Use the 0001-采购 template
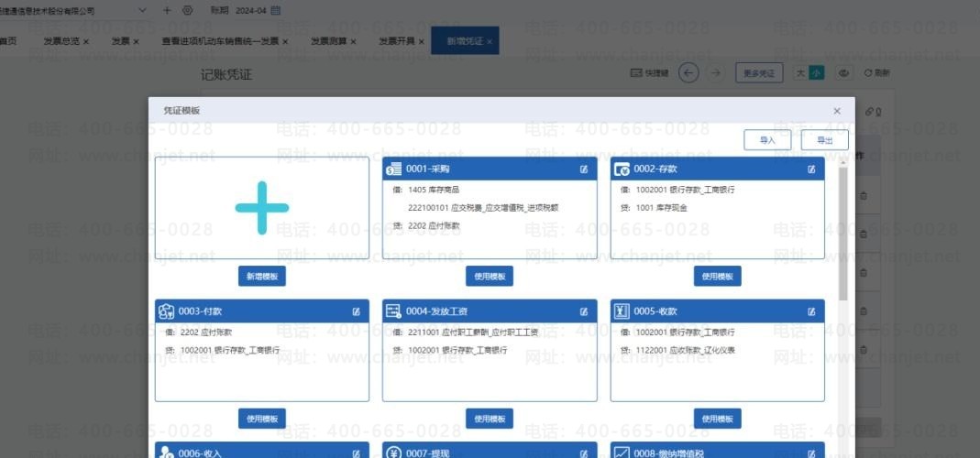The image size is (980, 458). tap(490, 277)
